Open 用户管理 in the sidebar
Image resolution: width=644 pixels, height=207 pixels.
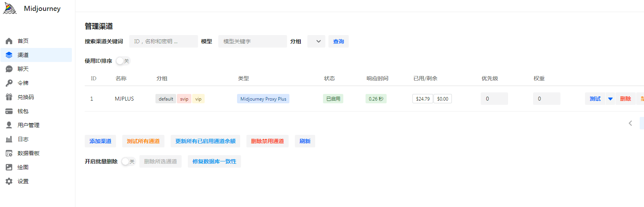[36, 125]
